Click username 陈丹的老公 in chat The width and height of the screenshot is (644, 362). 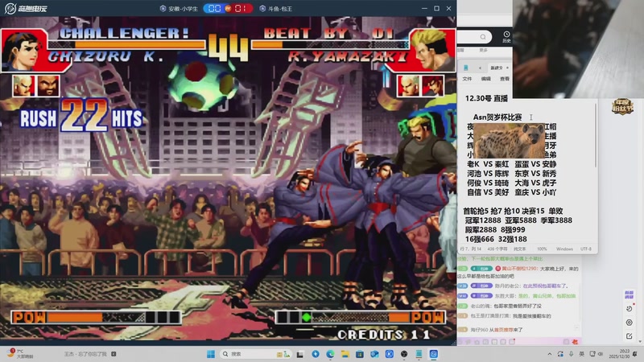[508, 286]
